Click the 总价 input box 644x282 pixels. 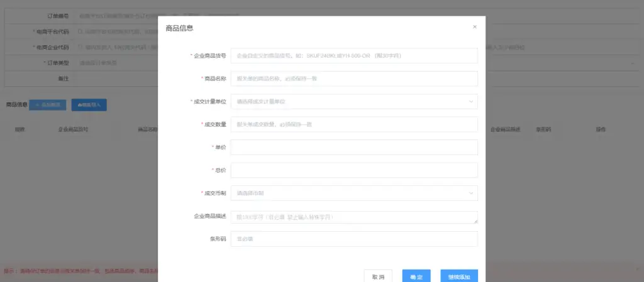tap(354, 170)
